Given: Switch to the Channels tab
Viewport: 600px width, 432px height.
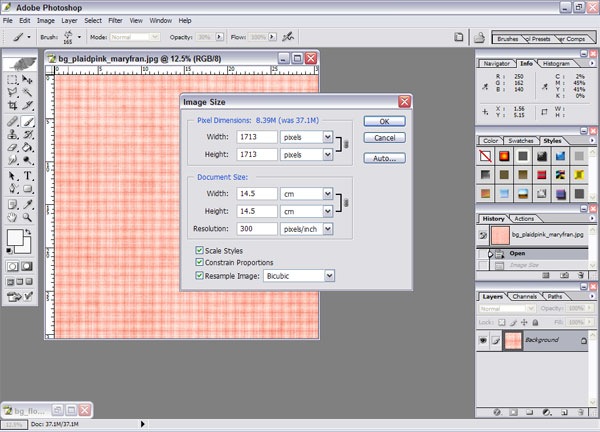Looking at the screenshot, I should 524,296.
